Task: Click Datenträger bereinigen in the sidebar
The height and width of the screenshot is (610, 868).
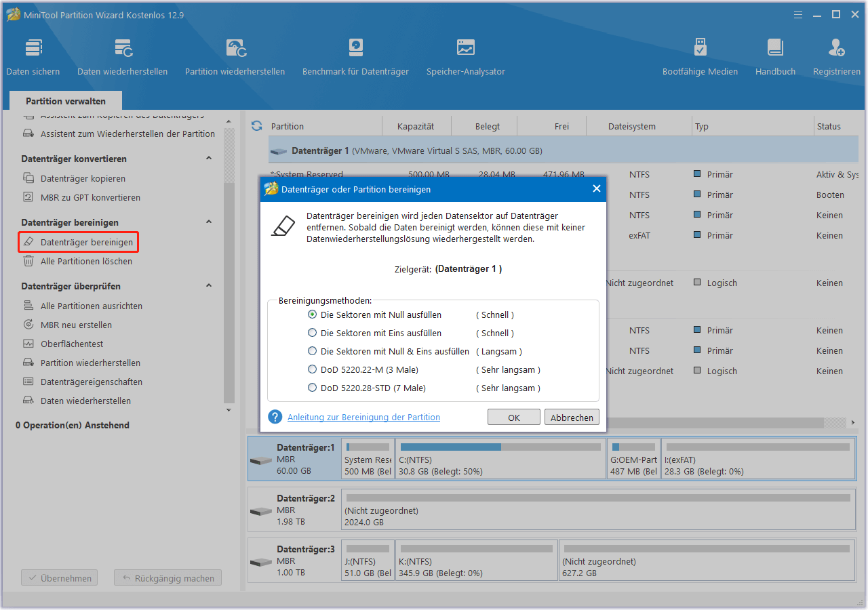Action: [77, 242]
